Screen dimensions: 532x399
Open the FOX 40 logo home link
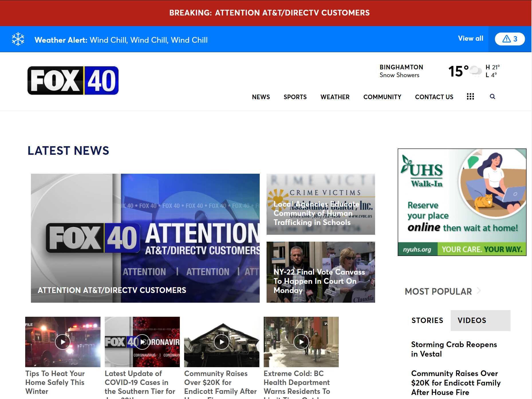pyautogui.click(x=73, y=81)
